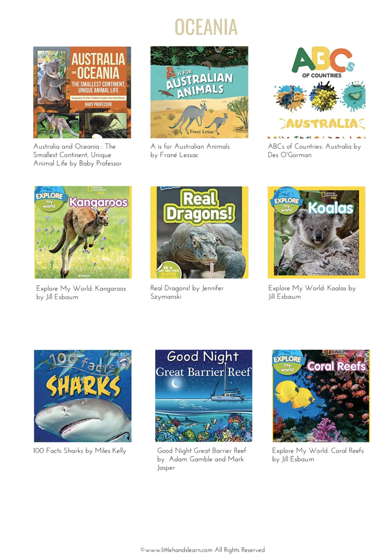Select Explore My World: Koalas caption

tap(312, 292)
